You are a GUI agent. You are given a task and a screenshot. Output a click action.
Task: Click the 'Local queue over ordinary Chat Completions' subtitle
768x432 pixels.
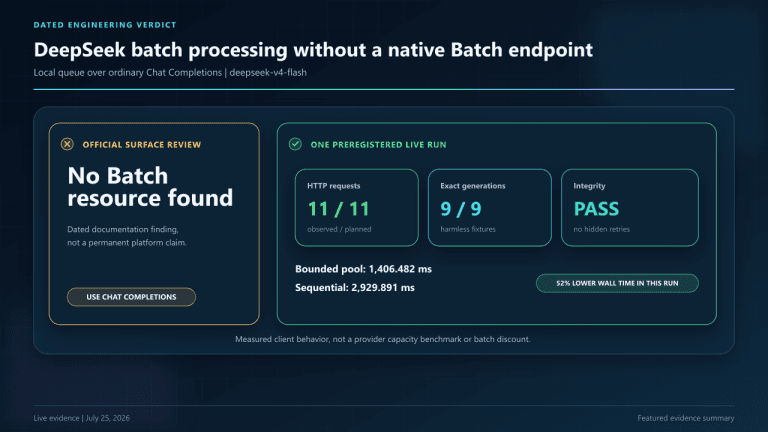(x=127, y=72)
